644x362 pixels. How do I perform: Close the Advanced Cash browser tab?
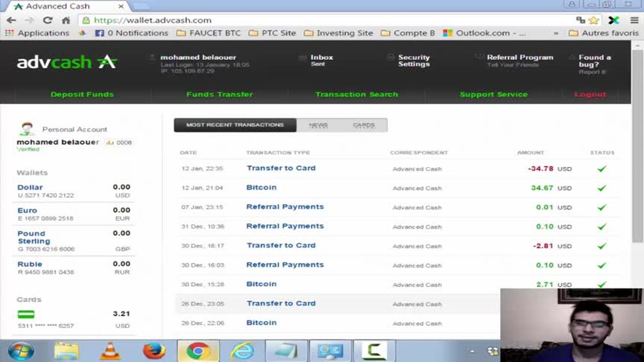click(x=121, y=7)
